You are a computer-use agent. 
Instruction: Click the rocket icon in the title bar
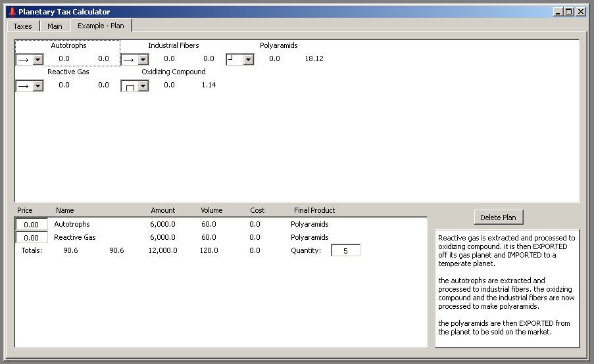(x=11, y=12)
